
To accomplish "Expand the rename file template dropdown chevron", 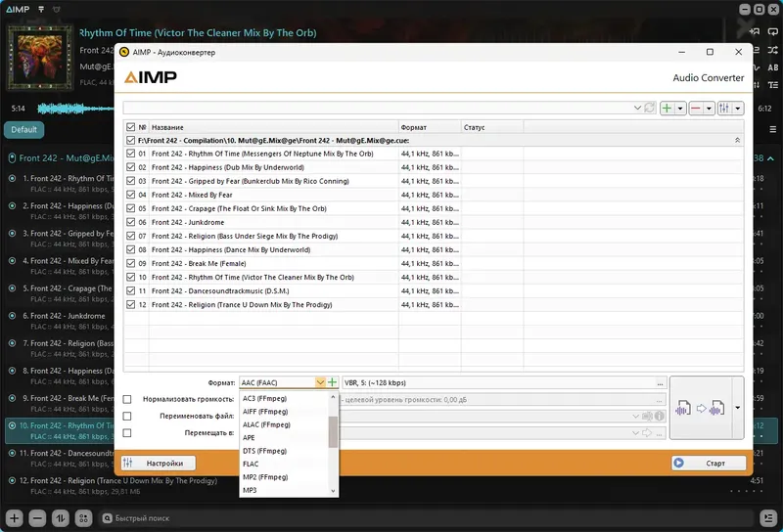I will (635, 417).
